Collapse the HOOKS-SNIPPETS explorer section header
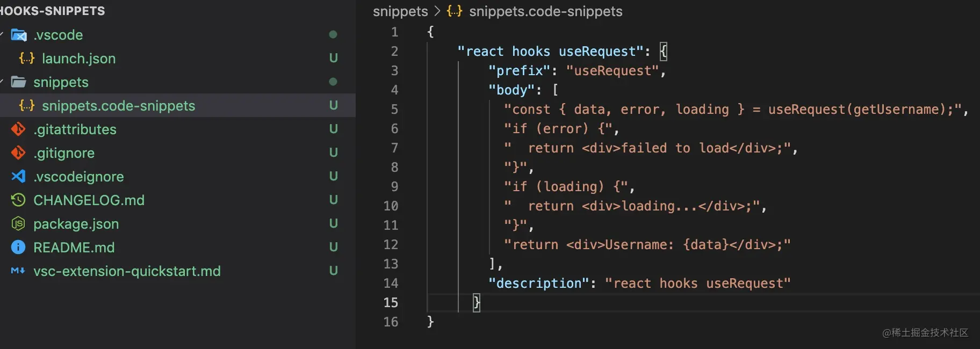 point(53,11)
